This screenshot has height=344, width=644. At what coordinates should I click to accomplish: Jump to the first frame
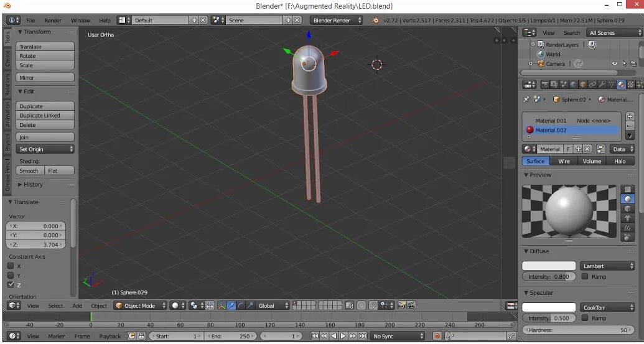pyautogui.click(x=315, y=336)
